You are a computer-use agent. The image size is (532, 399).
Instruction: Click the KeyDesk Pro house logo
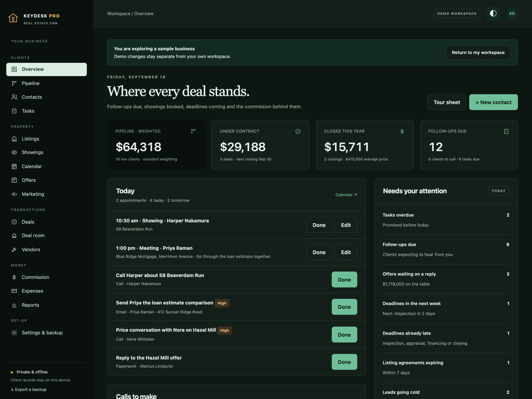point(13,18)
